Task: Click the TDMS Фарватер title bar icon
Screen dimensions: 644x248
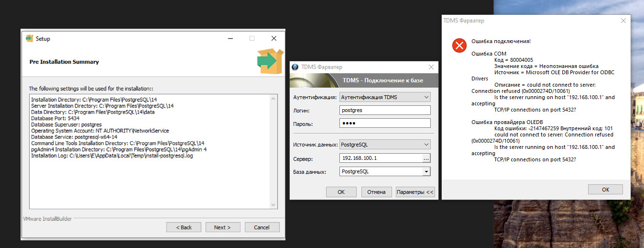Action: point(295,67)
